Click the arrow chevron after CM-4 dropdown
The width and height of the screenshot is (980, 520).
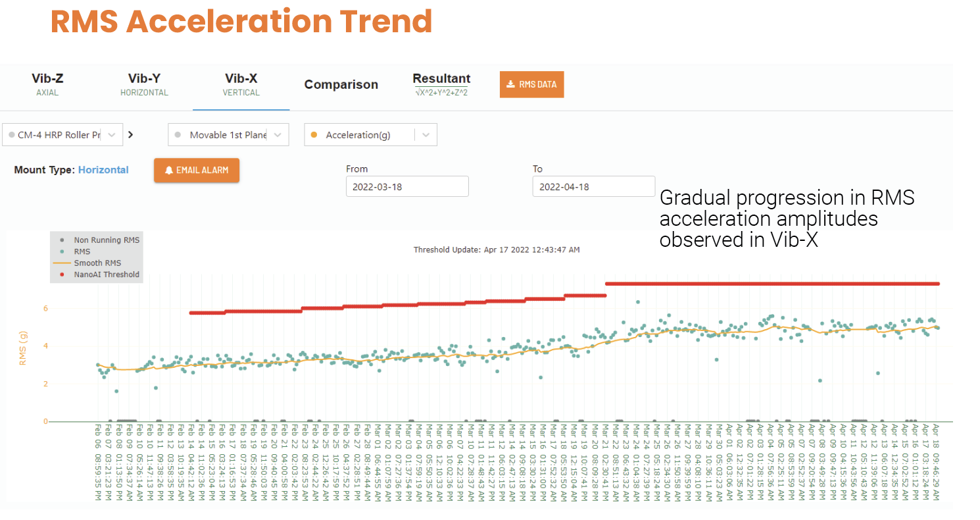130,135
